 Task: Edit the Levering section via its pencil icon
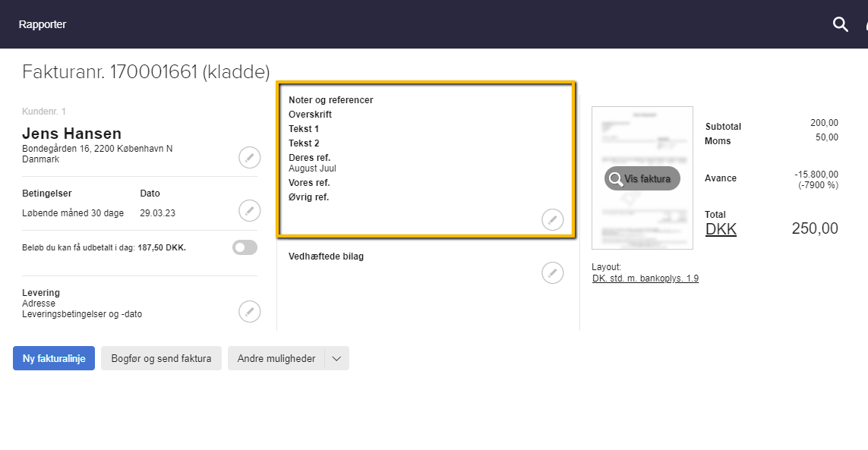pyautogui.click(x=250, y=311)
